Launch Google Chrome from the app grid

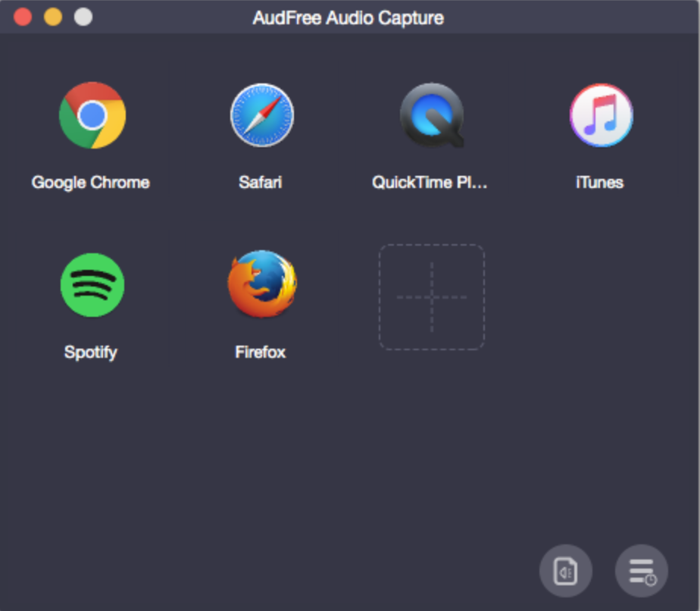click(x=92, y=115)
